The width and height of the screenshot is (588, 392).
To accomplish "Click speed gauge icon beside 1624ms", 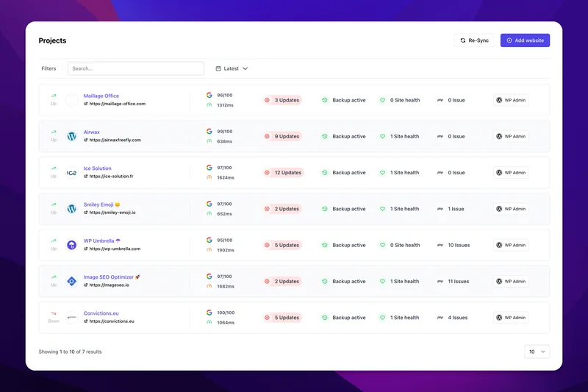I will tap(209, 177).
